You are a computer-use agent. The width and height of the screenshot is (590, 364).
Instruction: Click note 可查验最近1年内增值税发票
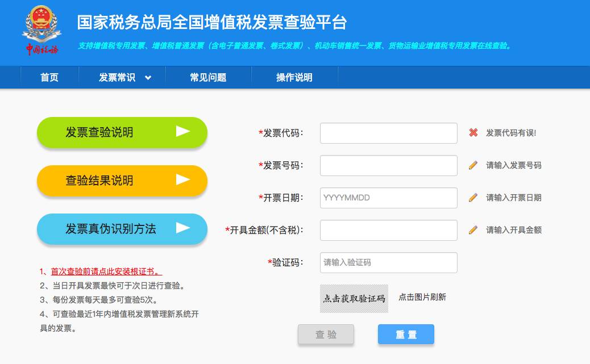pos(119,321)
